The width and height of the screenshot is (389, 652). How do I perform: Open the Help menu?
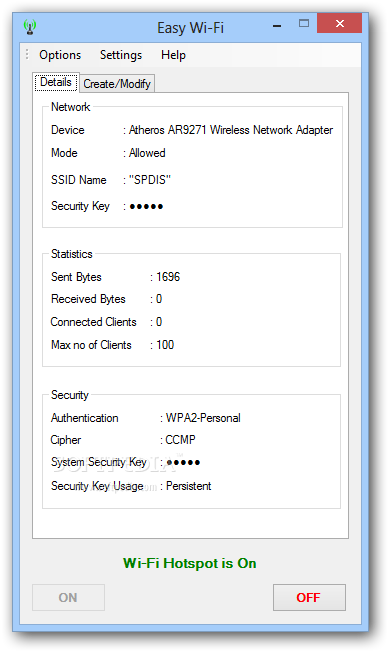pos(173,55)
